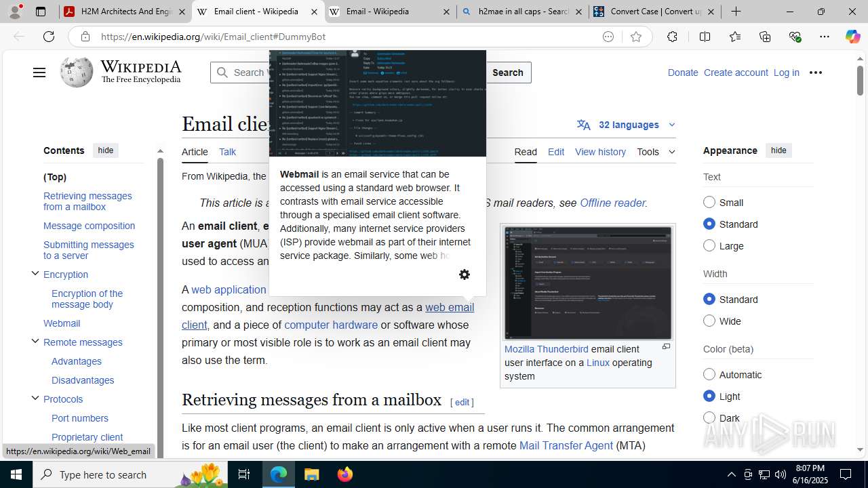Open Task View on the taskbar
868x488 pixels.
point(244,474)
